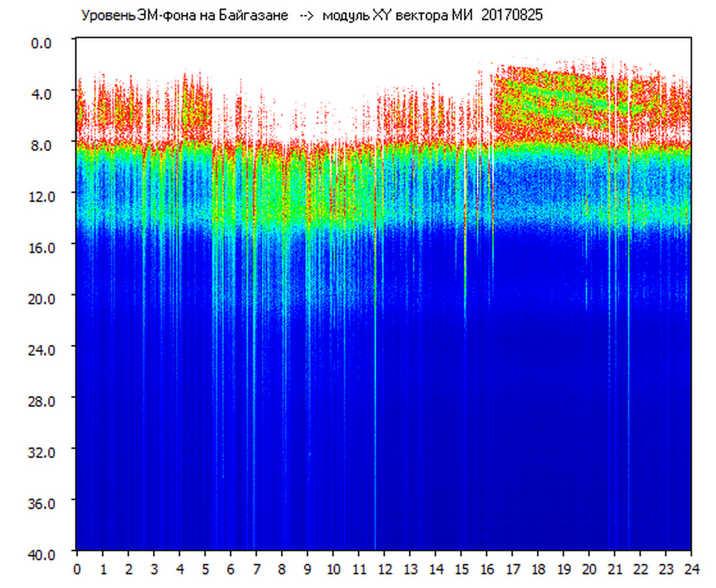The width and height of the screenshot is (716, 588).
Task: Select hour 0 label on horizontal axis
Action: (x=77, y=569)
